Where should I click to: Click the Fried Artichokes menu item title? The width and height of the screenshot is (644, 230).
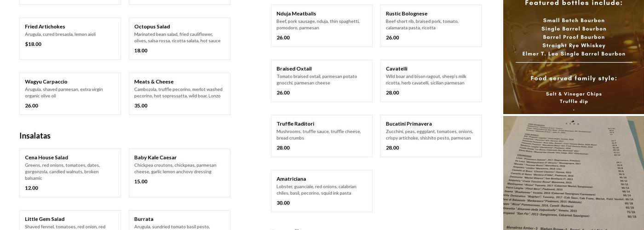click(x=45, y=27)
